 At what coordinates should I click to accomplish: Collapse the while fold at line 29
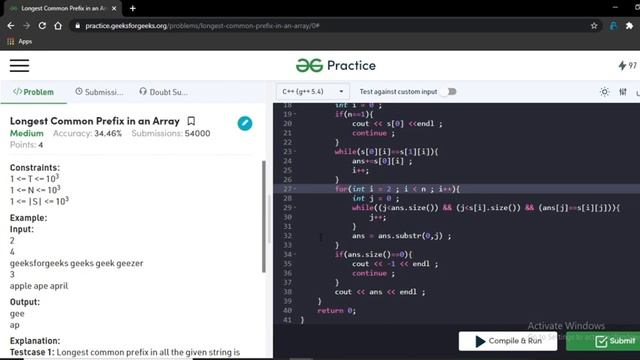[x=295, y=208]
